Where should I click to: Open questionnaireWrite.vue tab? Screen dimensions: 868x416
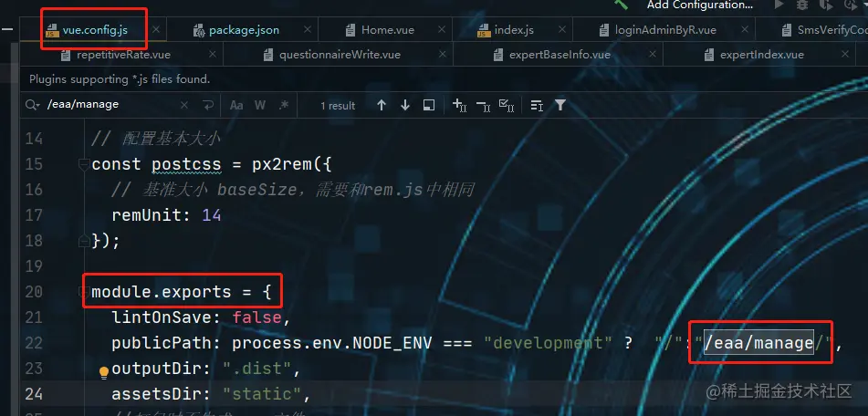click(340, 55)
